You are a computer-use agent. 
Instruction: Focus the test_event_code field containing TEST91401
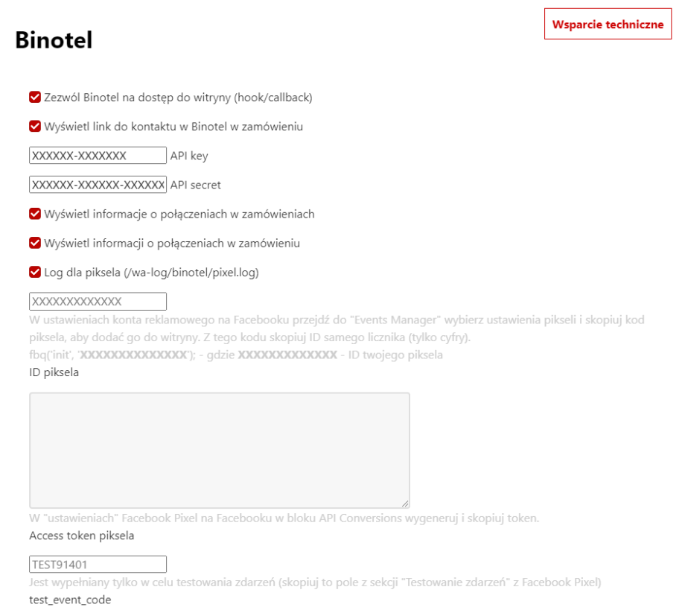(98, 565)
